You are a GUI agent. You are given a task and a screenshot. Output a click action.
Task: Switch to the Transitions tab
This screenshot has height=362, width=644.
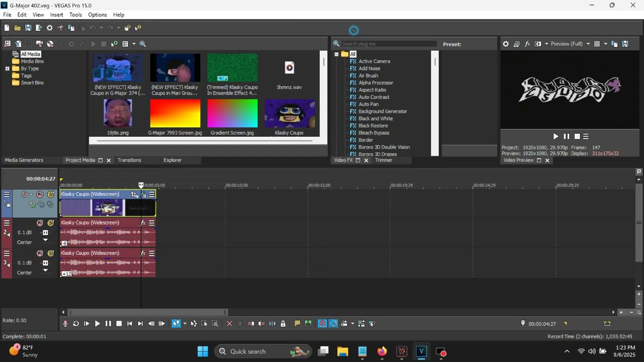click(129, 160)
